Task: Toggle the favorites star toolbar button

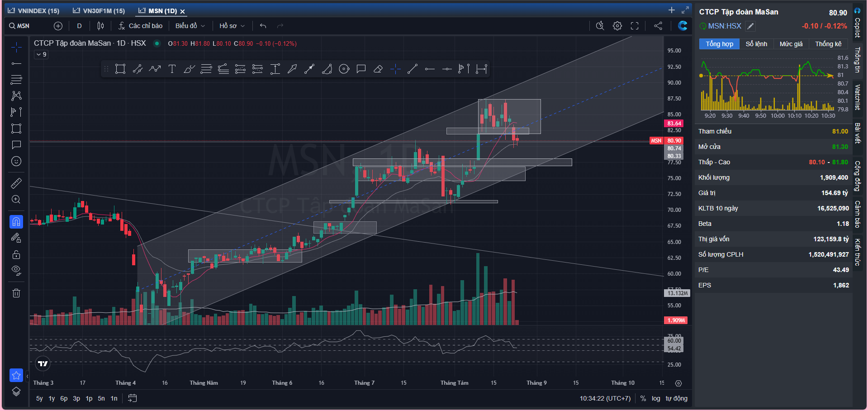Action: [x=16, y=375]
